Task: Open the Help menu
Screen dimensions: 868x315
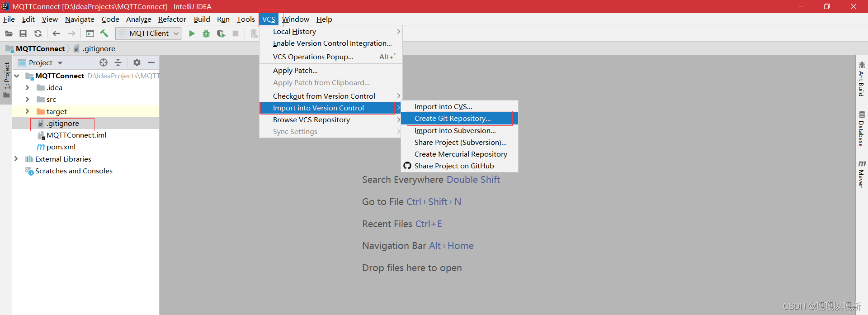Action: click(x=324, y=19)
